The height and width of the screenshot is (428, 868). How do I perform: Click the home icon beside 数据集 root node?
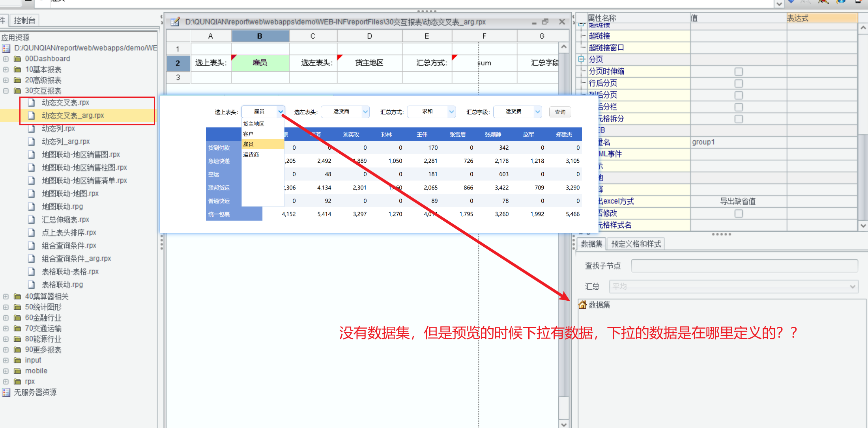582,305
